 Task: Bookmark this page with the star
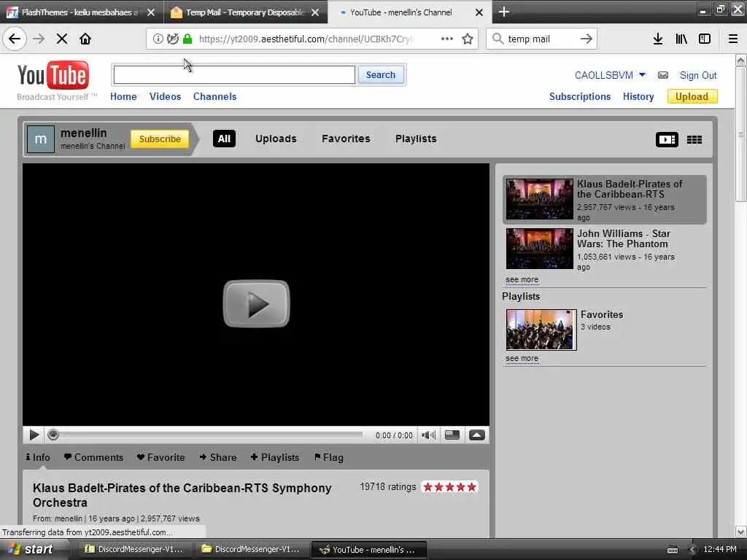point(468,39)
